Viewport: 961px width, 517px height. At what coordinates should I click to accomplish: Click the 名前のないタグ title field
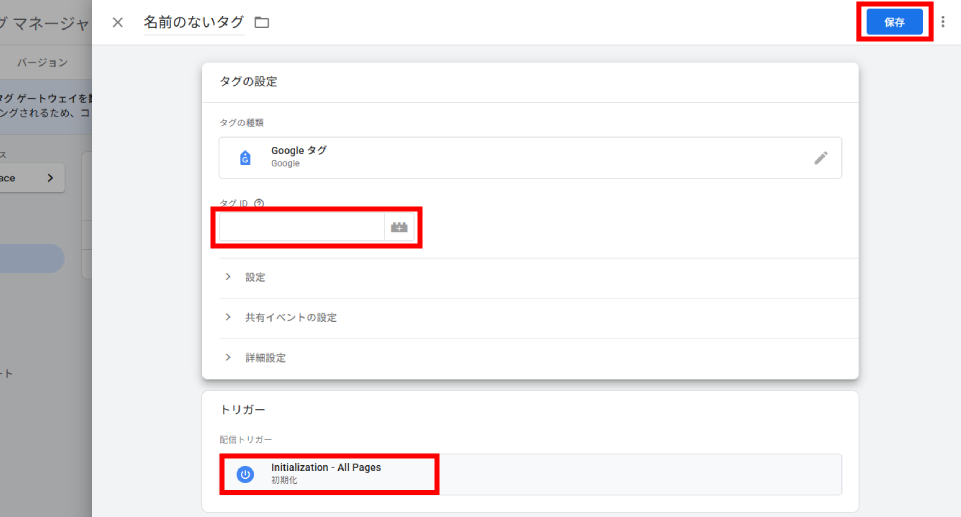193,22
